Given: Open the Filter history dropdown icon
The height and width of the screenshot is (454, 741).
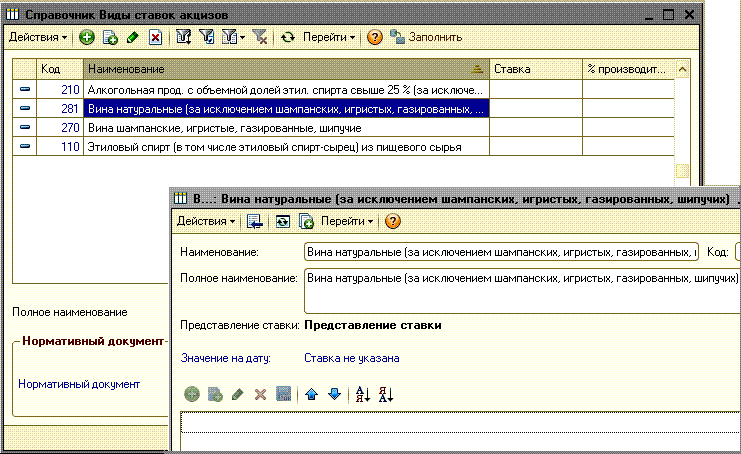Looking at the screenshot, I should (x=233, y=37).
